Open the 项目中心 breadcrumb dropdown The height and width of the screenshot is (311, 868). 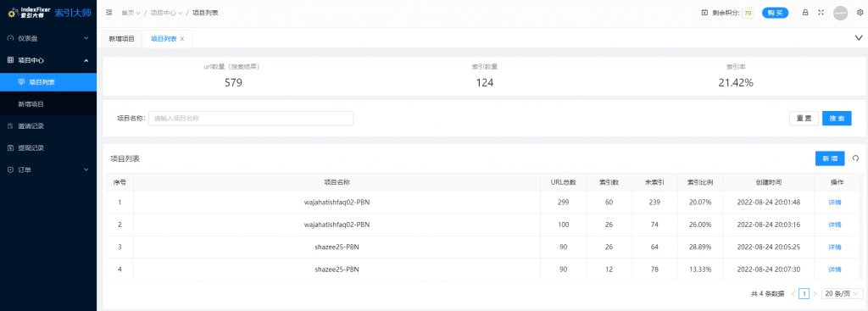(x=167, y=13)
